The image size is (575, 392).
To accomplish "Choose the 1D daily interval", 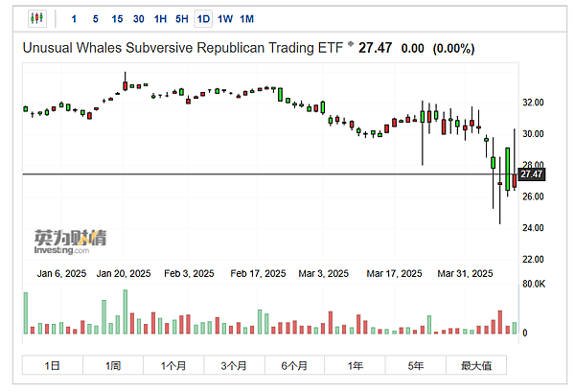I will tap(203, 19).
